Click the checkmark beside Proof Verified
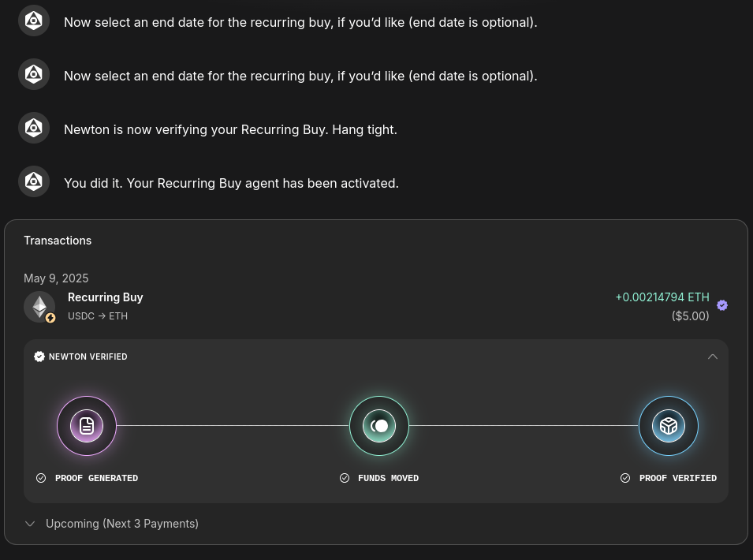753x560 pixels. coord(624,477)
